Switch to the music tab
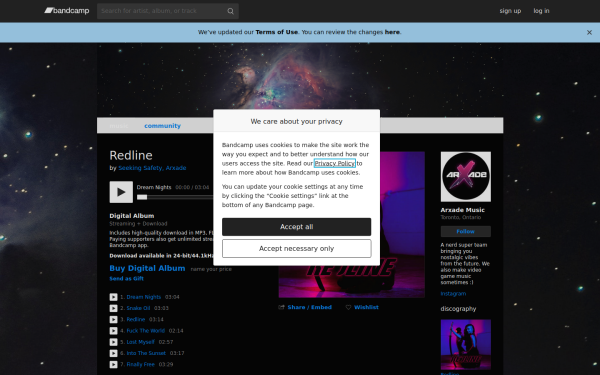Screen dimensions: 600x375 (x=119, y=126)
